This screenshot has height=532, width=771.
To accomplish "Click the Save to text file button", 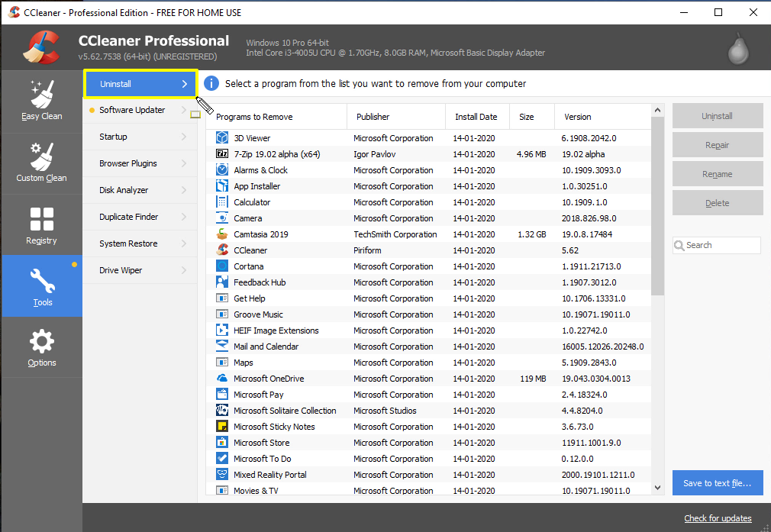I will click(718, 482).
